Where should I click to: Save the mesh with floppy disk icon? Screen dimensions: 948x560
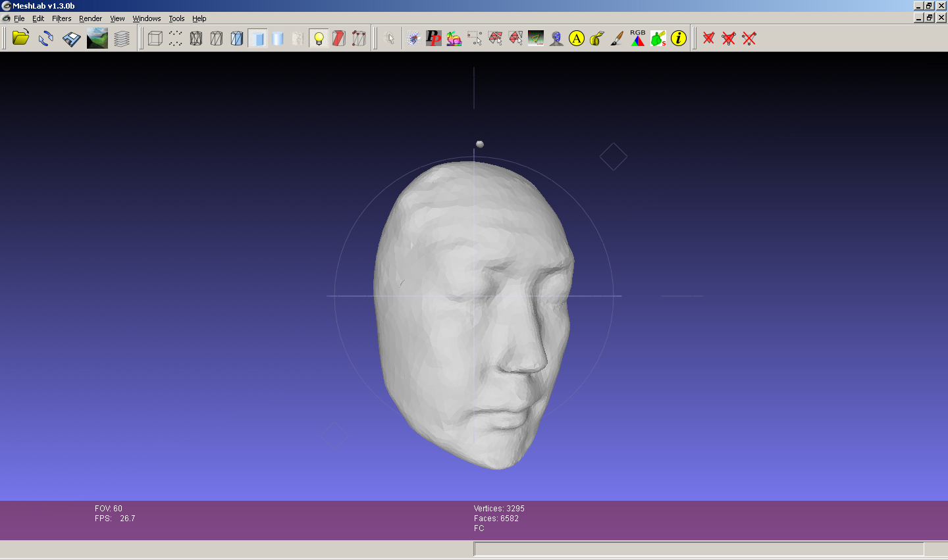(71, 38)
